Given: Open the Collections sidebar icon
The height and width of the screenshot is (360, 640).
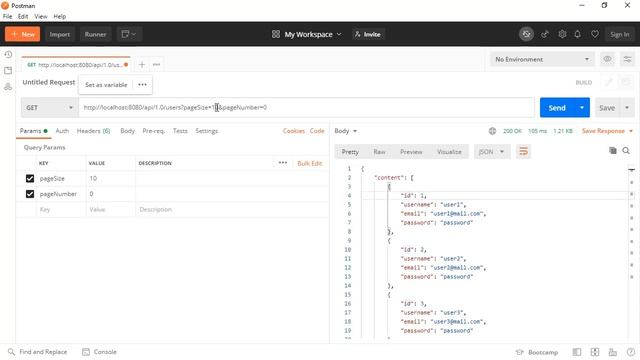Looking at the screenshot, I should click(x=8, y=71).
